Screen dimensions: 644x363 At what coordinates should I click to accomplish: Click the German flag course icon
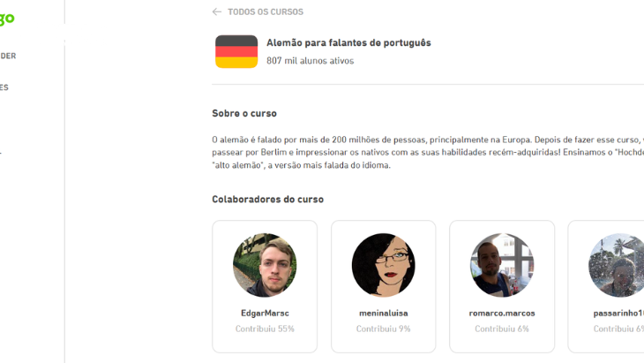coord(236,51)
